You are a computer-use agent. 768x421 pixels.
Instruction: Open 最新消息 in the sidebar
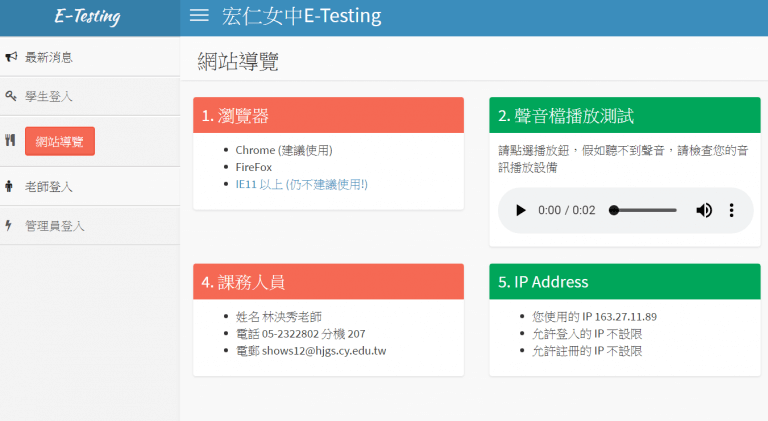[49, 58]
